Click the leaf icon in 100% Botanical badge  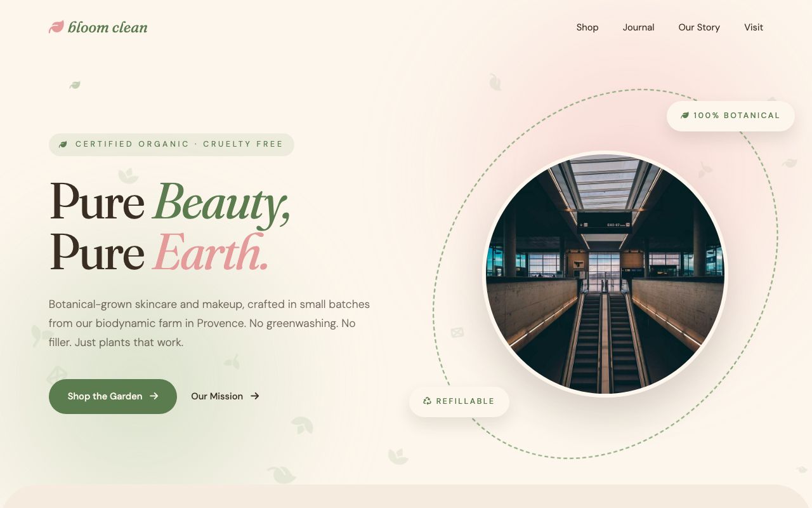click(x=684, y=116)
